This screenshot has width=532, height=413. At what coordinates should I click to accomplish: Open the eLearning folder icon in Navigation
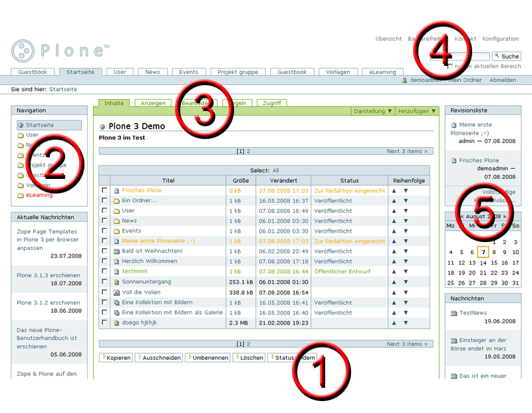click(19, 195)
